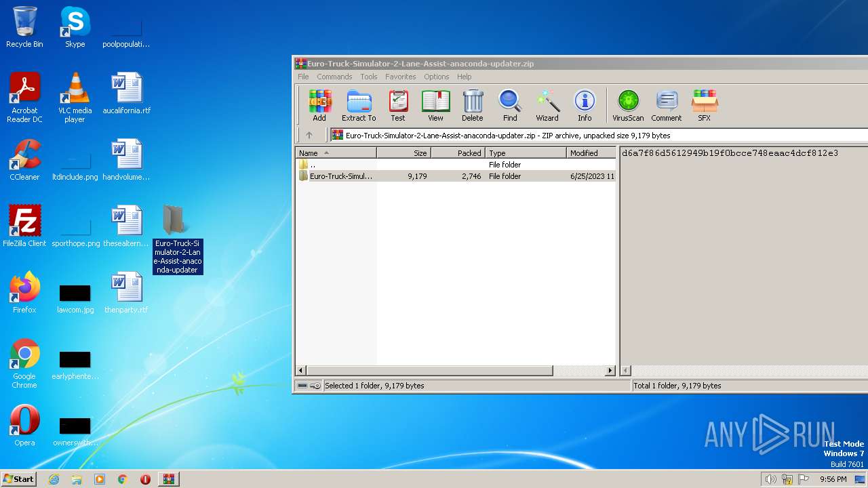Open the Options menu
868x488 pixels.
437,77
